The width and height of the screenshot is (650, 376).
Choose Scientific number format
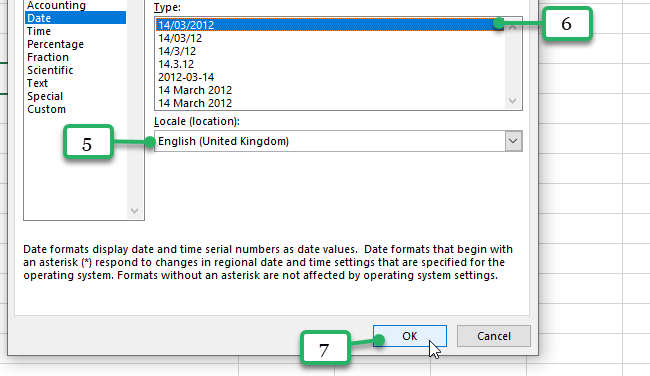[x=50, y=70]
